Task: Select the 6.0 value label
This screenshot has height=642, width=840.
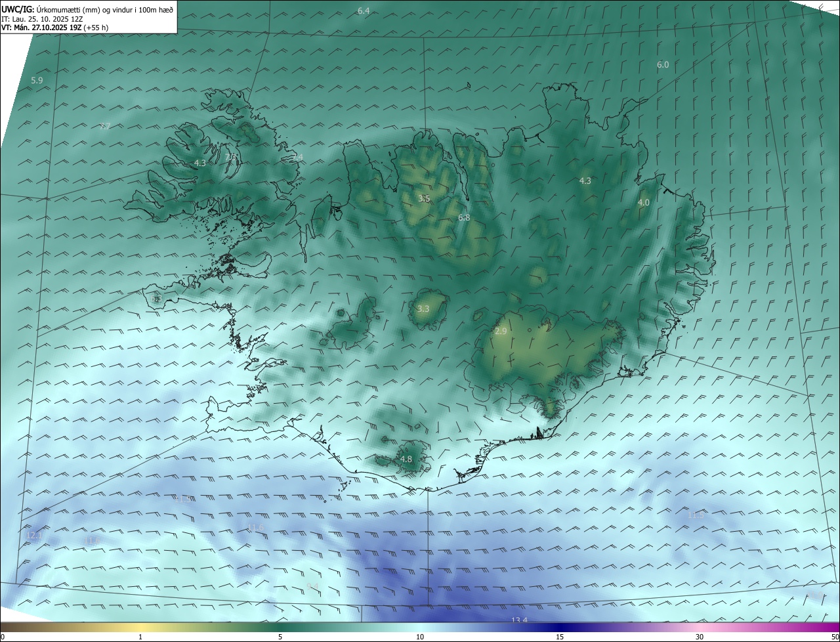Action: coord(663,64)
